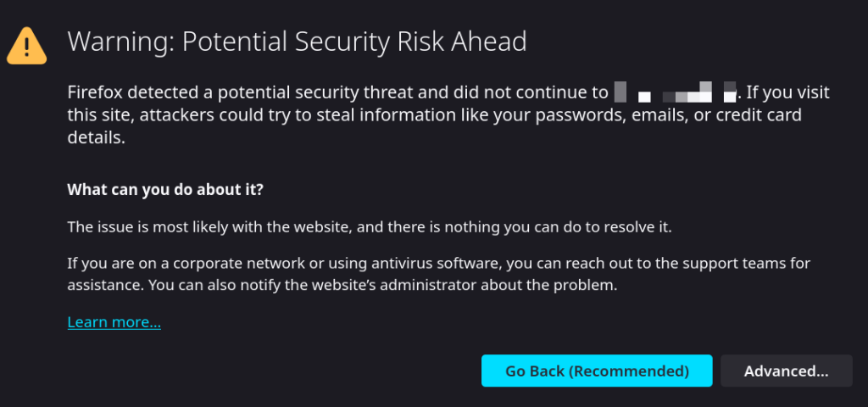Image resolution: width=868 pixels, height=407 pixels.
Task: Click the word "details." ending the first paragraph
Action: (96, 137)
